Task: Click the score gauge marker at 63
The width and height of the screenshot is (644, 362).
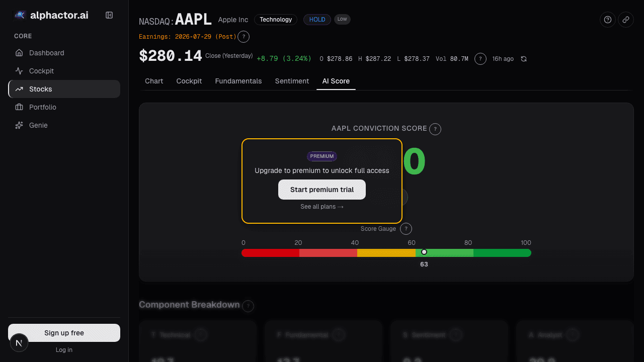Action: [x=424, y=252]
